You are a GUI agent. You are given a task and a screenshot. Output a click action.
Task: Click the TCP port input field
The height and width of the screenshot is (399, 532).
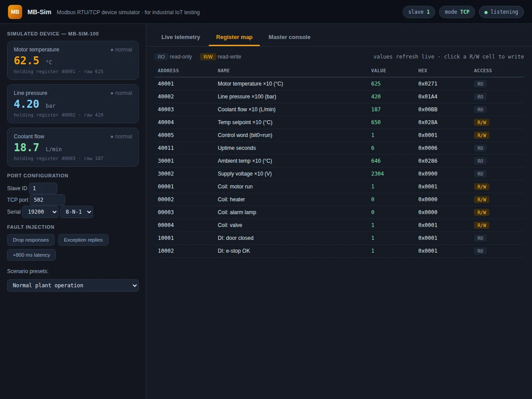[47, 200]
